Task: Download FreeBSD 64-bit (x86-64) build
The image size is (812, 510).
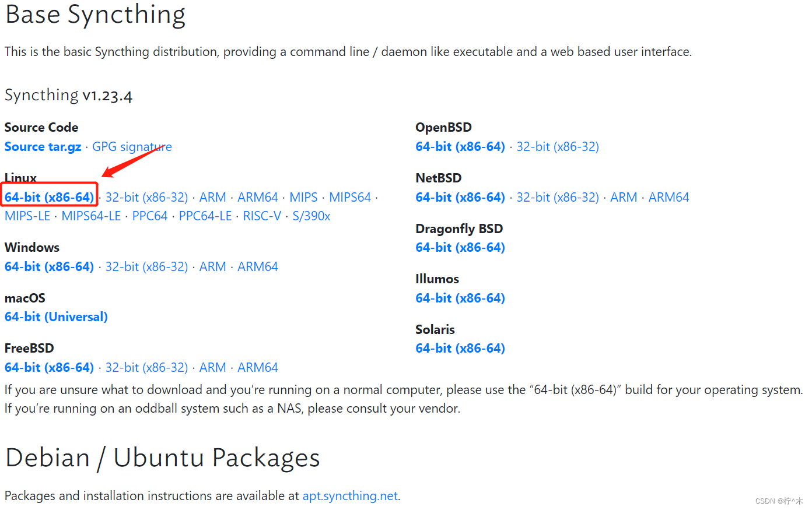Action: pos(49,368)
